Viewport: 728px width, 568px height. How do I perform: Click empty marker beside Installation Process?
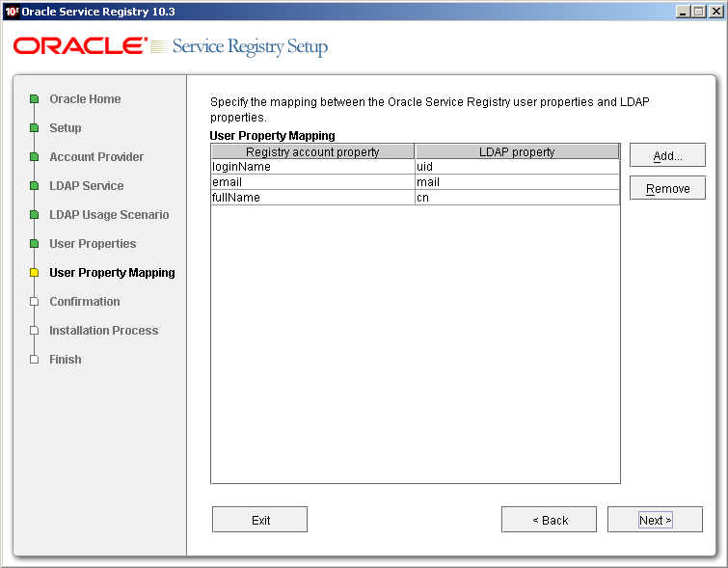click(x=34, y=330)
